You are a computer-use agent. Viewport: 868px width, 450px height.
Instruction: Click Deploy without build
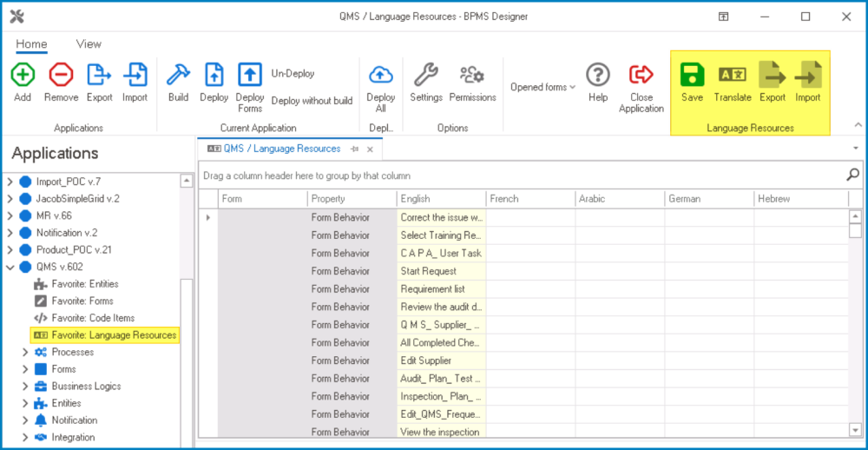click(312, 101)
